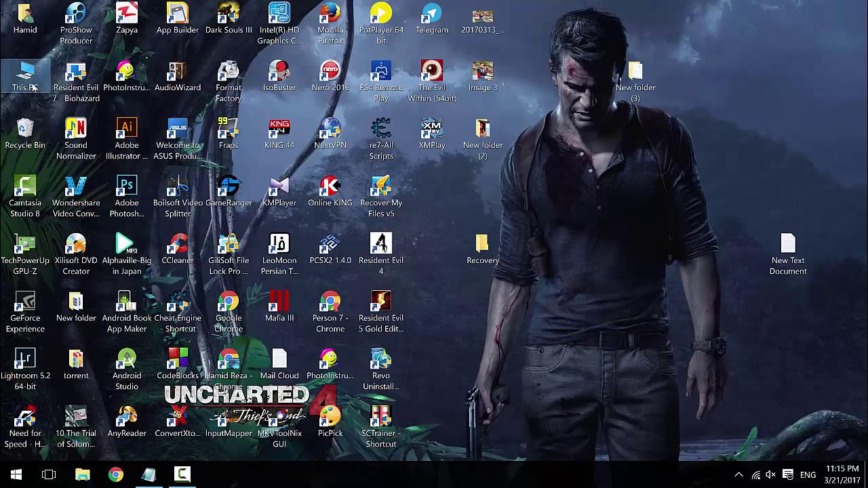Image resolution: width=868 pixels, height=488 pixels.
Task: Click the SCTrainer Shortcut icon
Action: pyautogui.click(x=381, y=426)
